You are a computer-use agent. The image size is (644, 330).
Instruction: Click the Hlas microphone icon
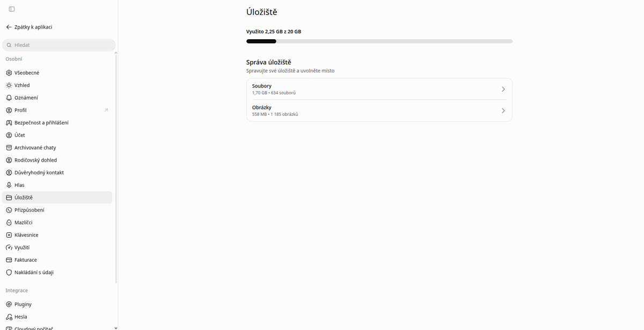[x=9, y=185]
